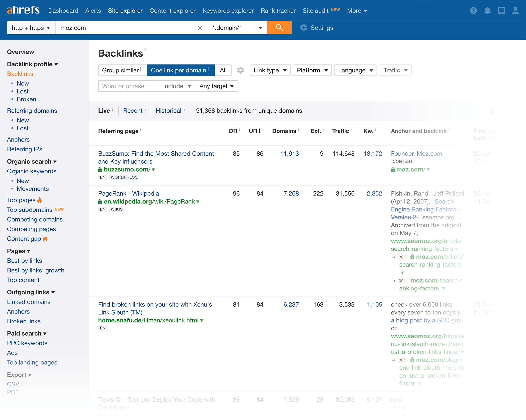Open the user account icon
The height and width of the screenshot is (420, 526).
tap(515, 11)
